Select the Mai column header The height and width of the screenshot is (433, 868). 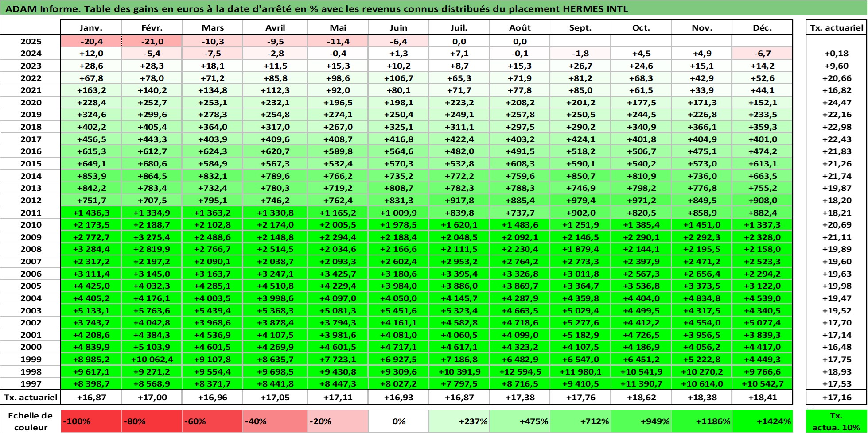tap(338, 27)
